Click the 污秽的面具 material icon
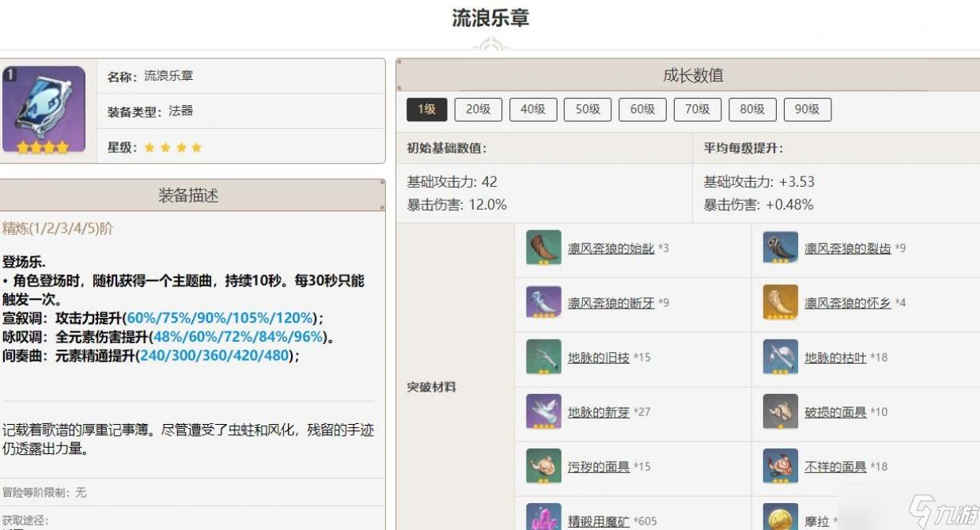 [x=543, y=466]
